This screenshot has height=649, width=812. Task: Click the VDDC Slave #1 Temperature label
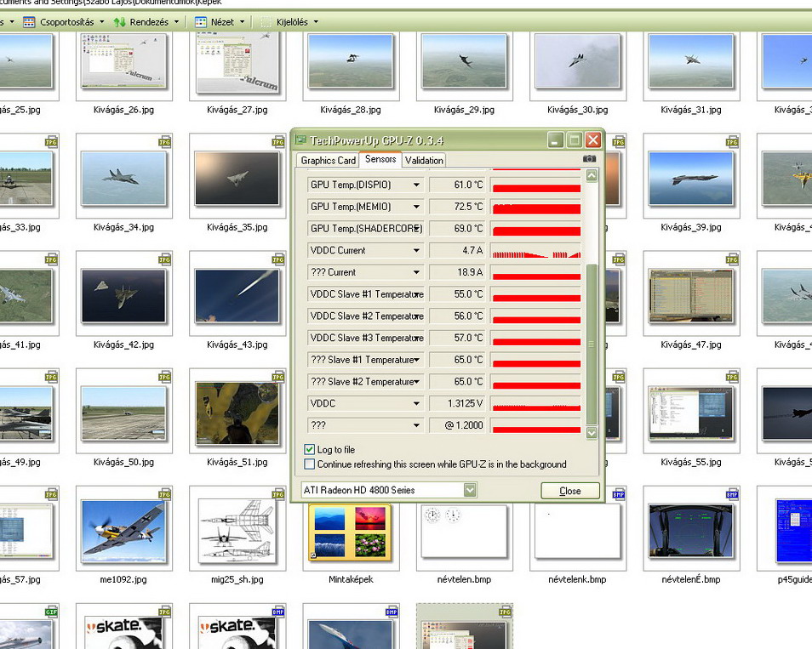(x=366, y=294)
